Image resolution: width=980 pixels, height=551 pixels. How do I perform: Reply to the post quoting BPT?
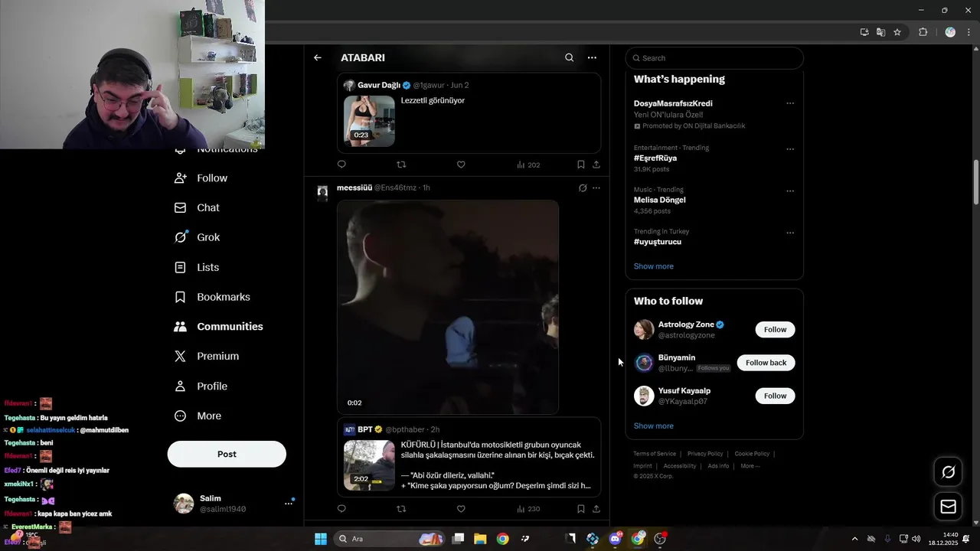[x=341, y=509]
